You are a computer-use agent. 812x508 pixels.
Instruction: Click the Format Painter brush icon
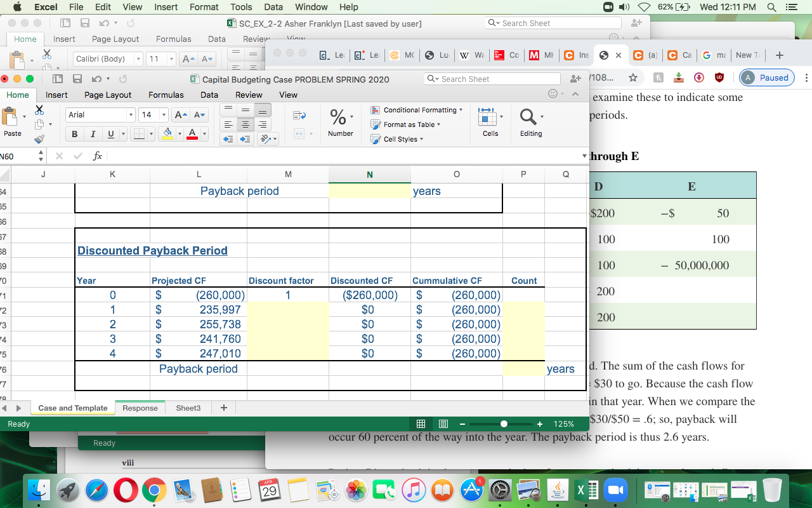point(39,138)
